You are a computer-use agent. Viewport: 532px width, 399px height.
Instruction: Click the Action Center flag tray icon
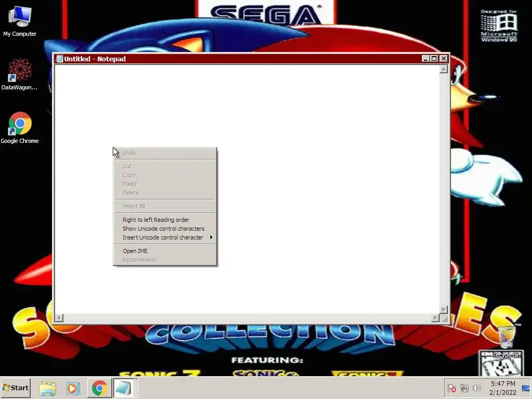coord(451,388)
